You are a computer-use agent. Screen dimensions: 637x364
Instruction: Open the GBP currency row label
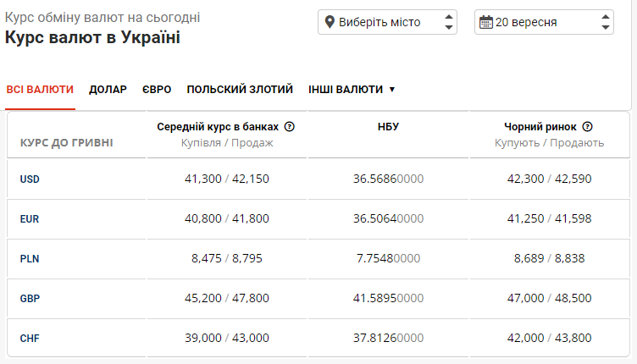pos(30,298)
